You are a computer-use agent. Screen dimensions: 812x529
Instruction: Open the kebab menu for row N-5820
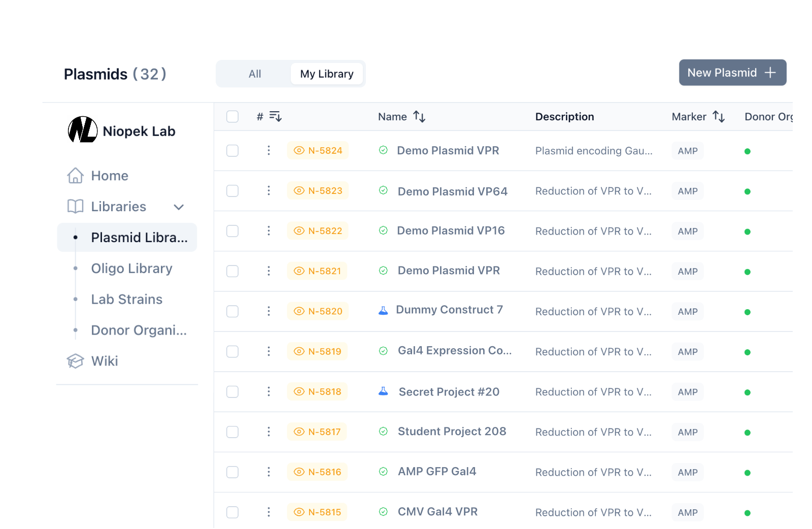click(x=269, y=311)
